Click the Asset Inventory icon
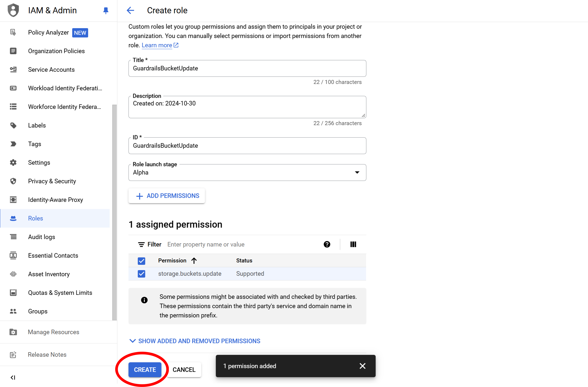Screen dimensions: 588x387 (13, 274)
